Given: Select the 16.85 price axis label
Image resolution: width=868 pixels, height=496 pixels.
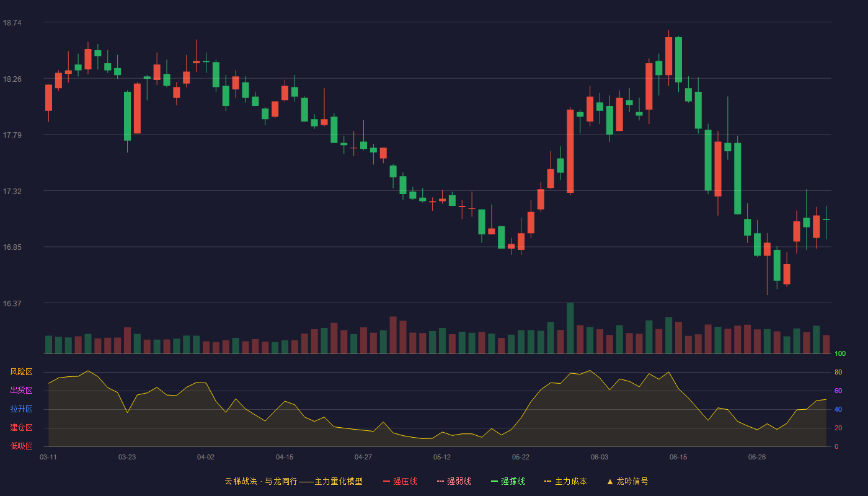Looking at the screenshot, I should (12, 247).
